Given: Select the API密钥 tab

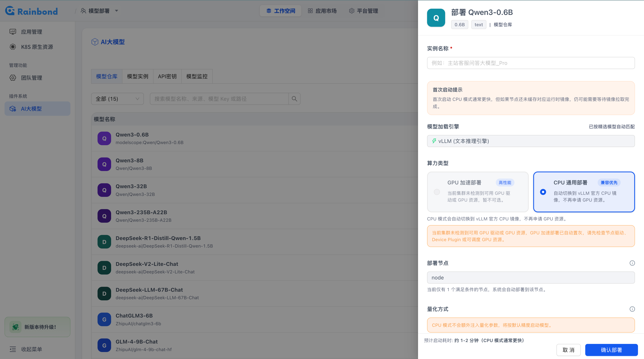Looking at the screenshot, I should pos(167,76).
